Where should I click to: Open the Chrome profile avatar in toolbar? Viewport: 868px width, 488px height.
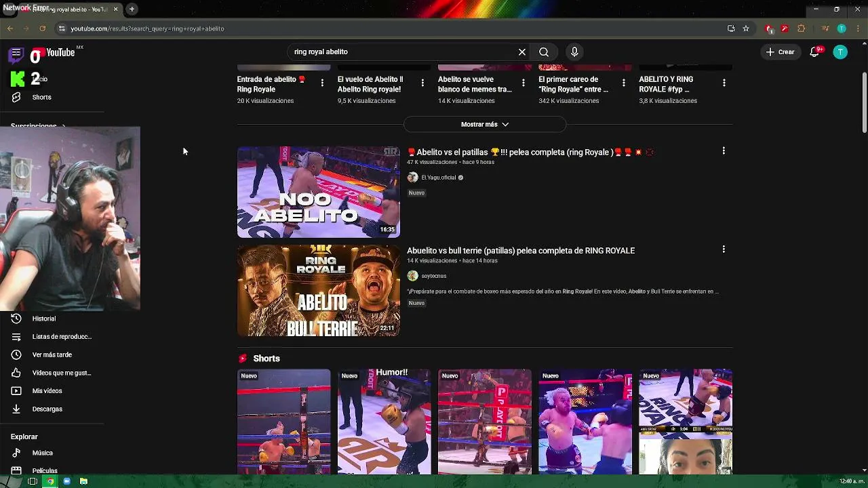click(x=842, y=28)
